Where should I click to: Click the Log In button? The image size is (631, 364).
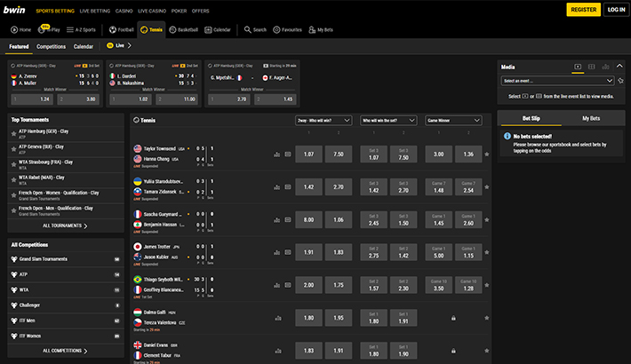click(616, 10)
